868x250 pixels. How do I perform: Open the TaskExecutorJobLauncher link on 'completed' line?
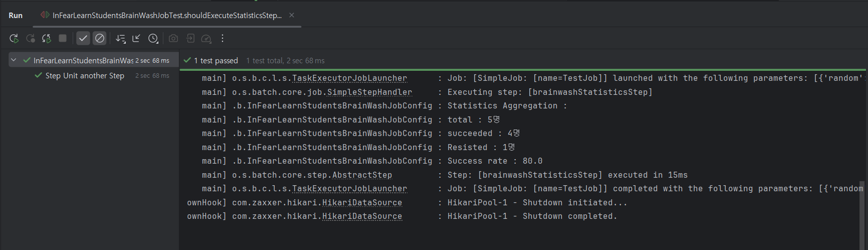[x=350, y=189]
